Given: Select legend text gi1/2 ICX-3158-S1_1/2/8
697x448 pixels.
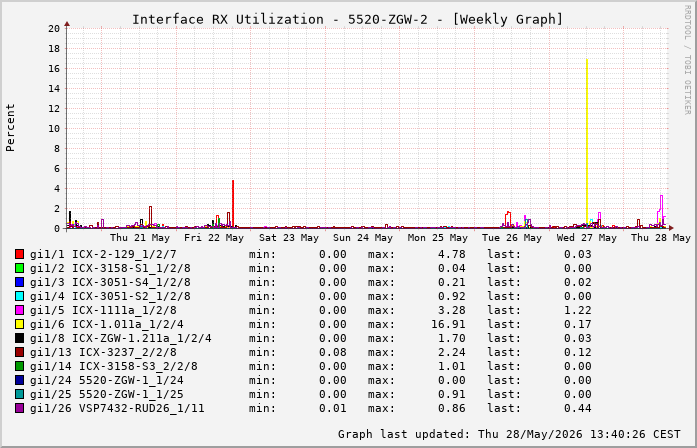Looking at the screenshot, I should point(110,268).
